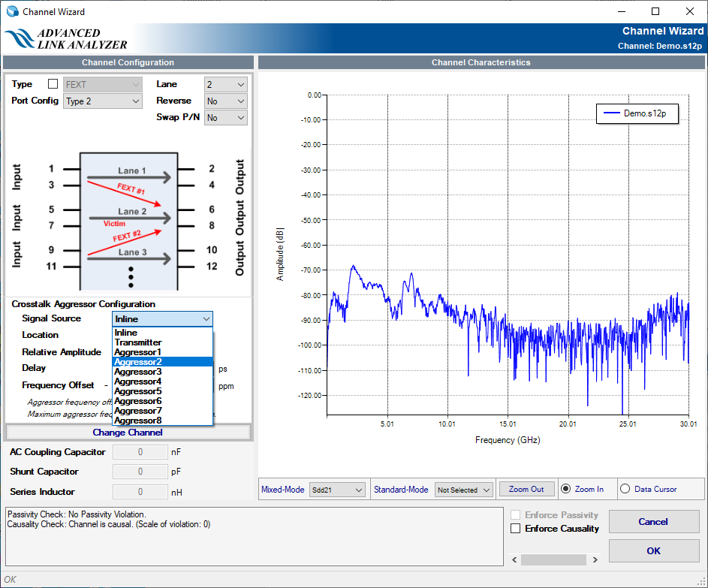Click the AC Coupling Capacitor input field
This screenshot has width=708, height=588.
tap(140, 452)
